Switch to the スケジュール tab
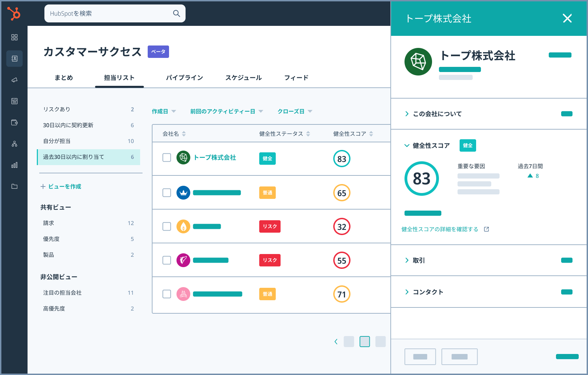The height and width of the screenshot is (375, 588). (243, 78)
